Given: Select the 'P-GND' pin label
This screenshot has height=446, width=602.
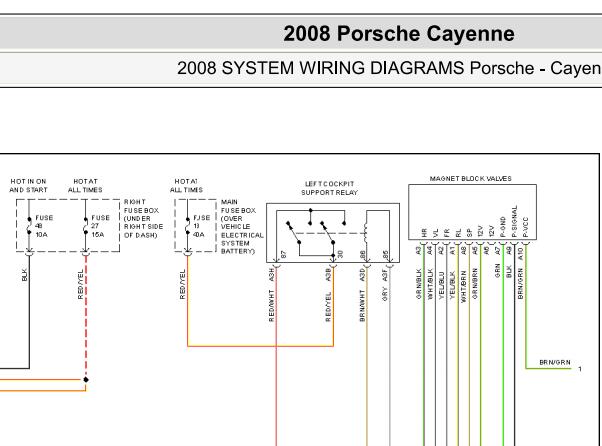Looking at the screenshot, I should (503, 227).
